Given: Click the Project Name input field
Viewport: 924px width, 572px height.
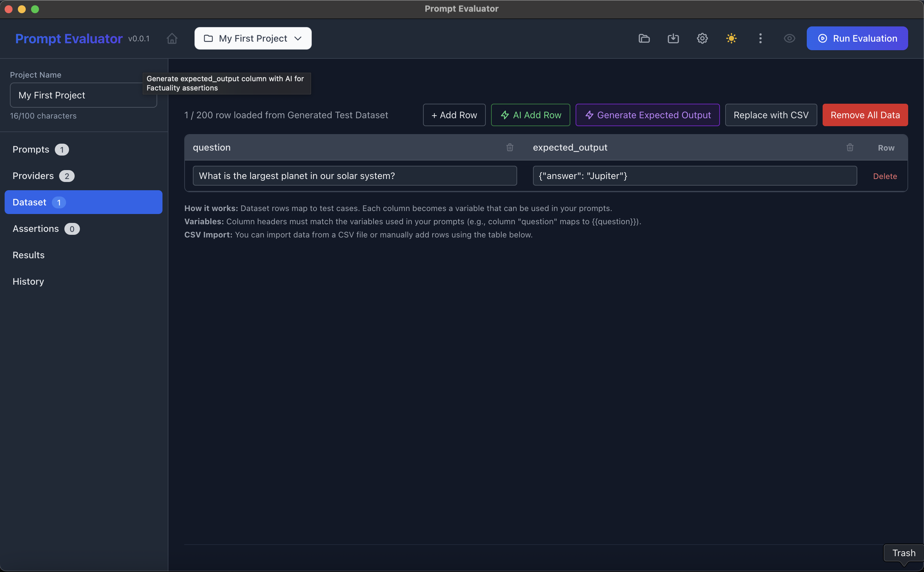Looking at the screenshot, I should [x=83, y=95].
